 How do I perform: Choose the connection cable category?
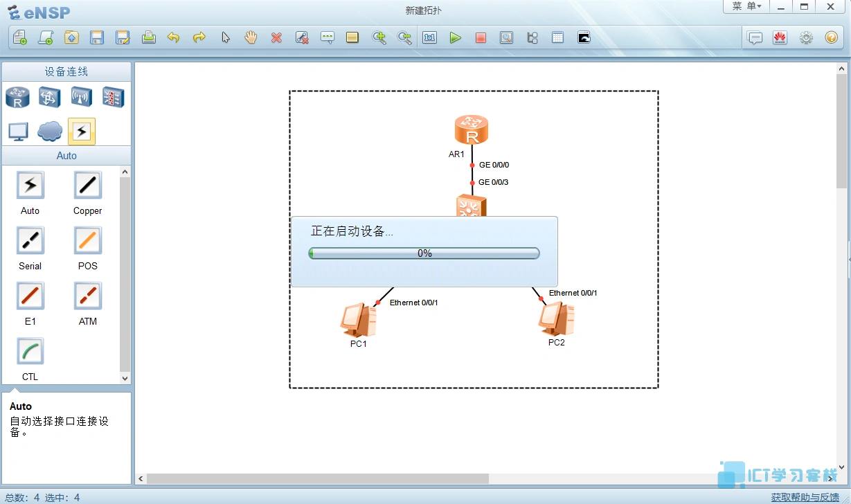tap(82, 131)
